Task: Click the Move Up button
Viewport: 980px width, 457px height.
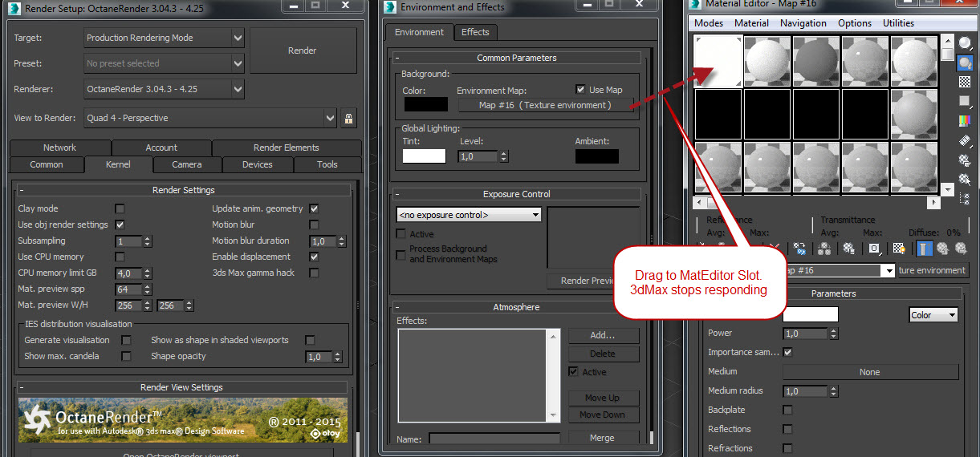Action: tap(602, 398)
